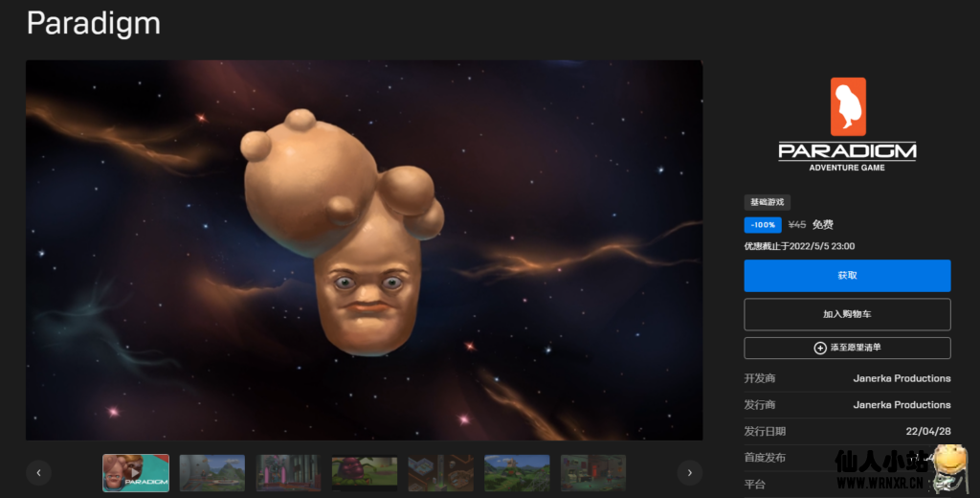Viewport: 980px width, 498px height.
Task: Click the main space scene image
Action: [365, 250]
